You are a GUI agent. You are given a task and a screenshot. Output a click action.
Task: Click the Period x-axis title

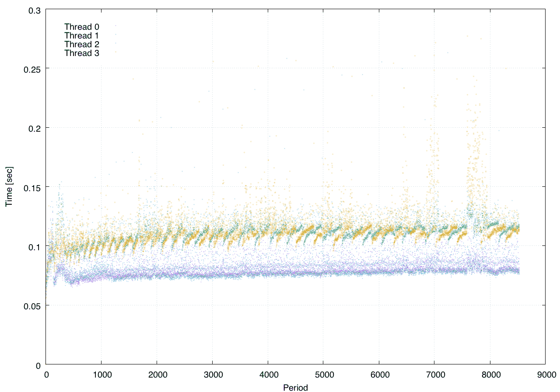pos(295,387)
